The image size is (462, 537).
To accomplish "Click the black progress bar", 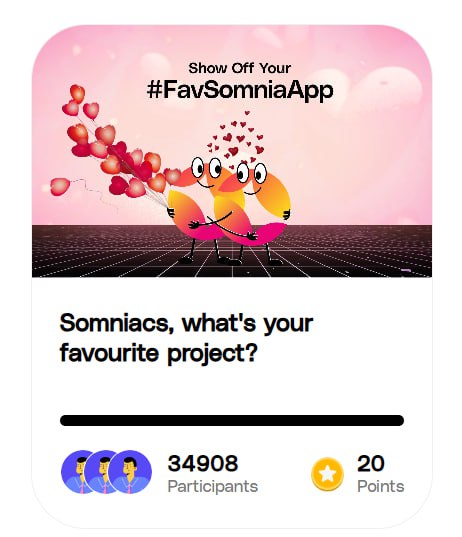I will (232, 420).
